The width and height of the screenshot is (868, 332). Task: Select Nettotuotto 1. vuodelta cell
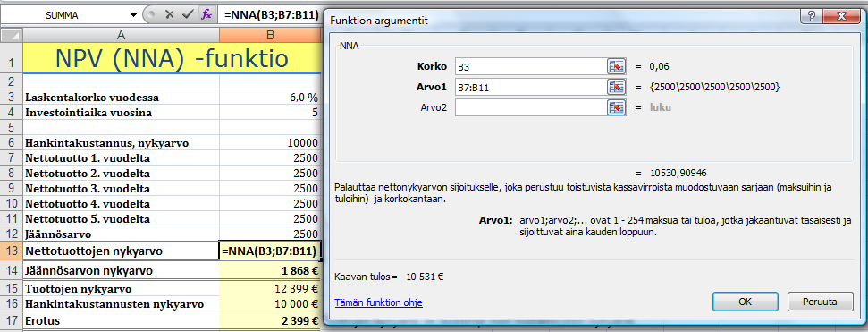[121, 158]
